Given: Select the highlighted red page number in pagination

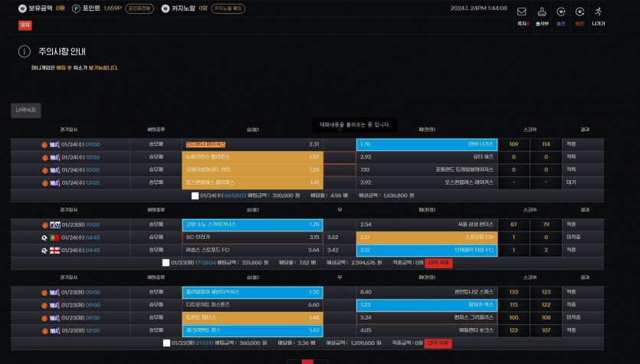Looking at the screenshot, I should pyautogui.click(x=308, y=362).
